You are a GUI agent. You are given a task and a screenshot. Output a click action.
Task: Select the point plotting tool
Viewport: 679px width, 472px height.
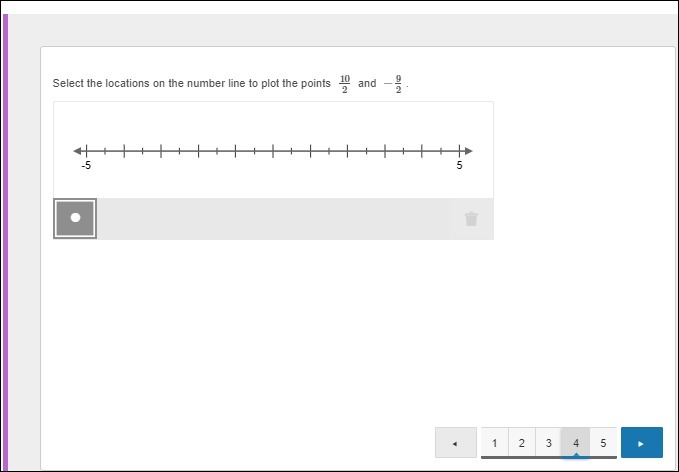(75, 218)
